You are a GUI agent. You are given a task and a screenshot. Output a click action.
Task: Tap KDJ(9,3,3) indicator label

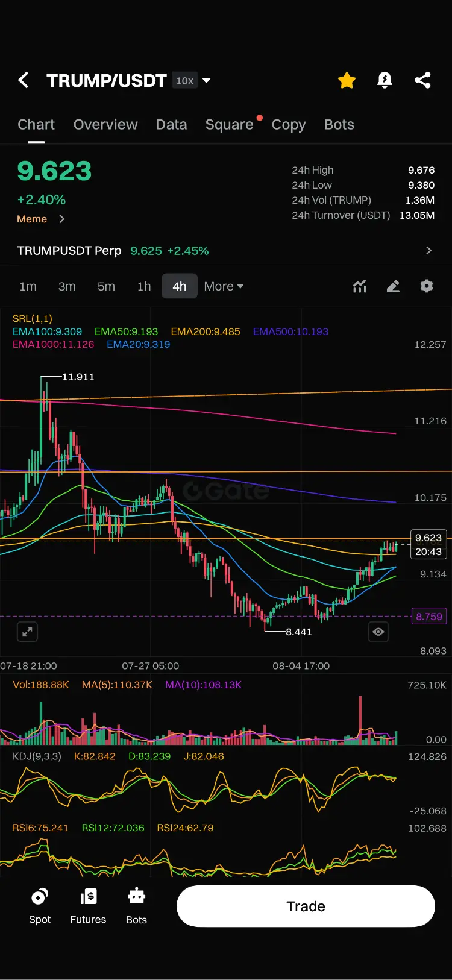(x=37, y=756)
